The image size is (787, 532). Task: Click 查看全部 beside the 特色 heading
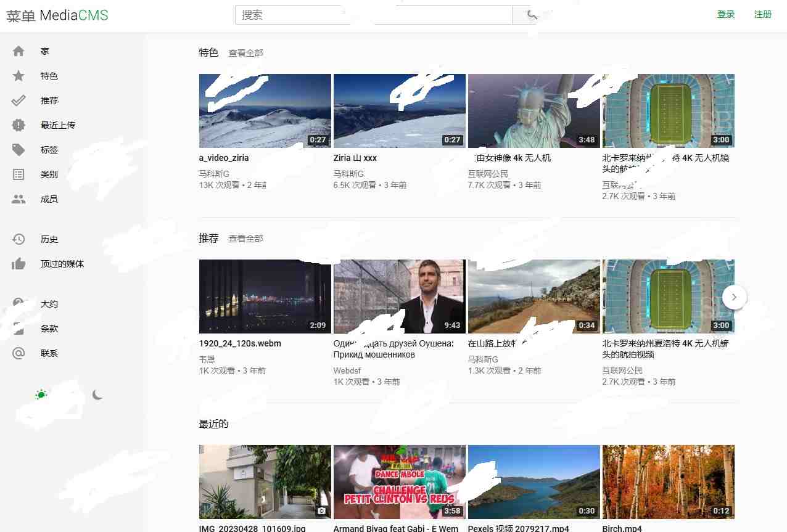[x=245, y=53]
